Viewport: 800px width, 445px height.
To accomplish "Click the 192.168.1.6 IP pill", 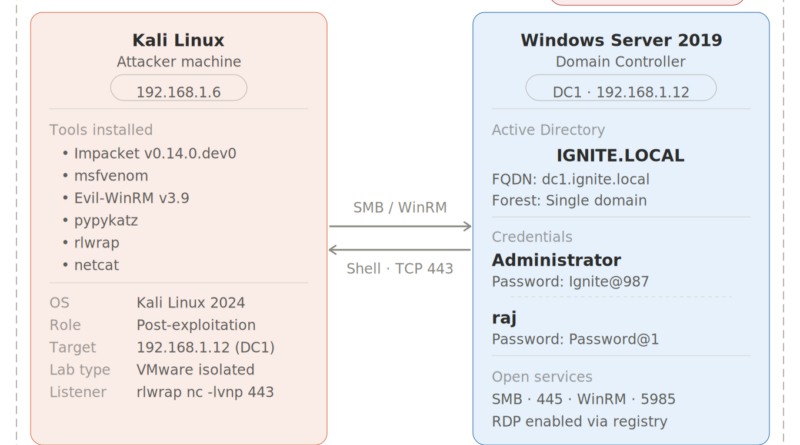I will click(x=179, y=88).
